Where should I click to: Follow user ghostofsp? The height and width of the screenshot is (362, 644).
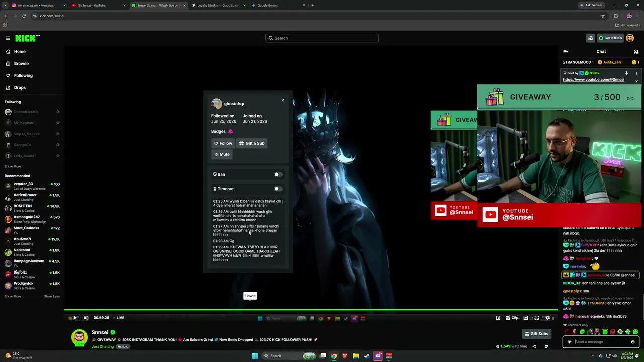[223, 143]
